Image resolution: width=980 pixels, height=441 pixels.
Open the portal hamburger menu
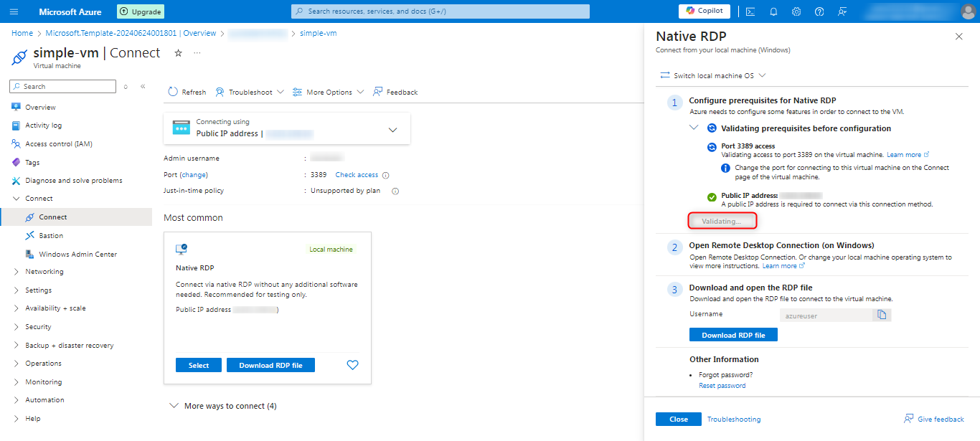(x=14, y=11)
